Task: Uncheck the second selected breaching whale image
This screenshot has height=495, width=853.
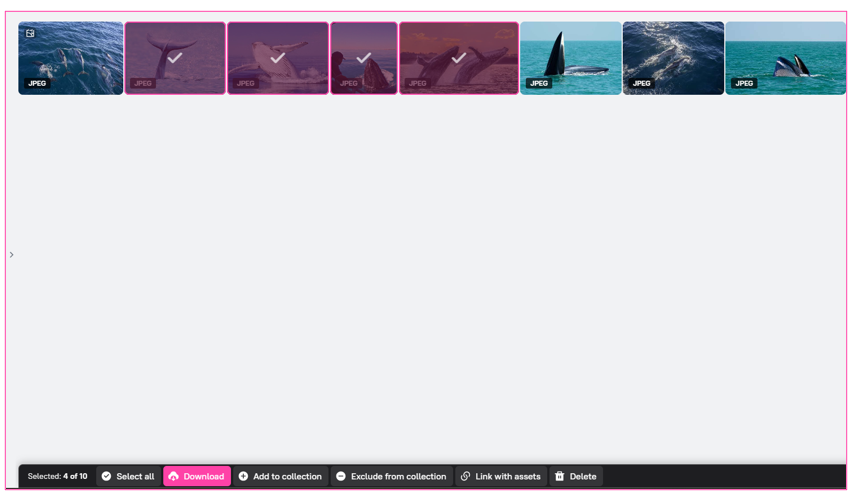Action: (277, 58)
